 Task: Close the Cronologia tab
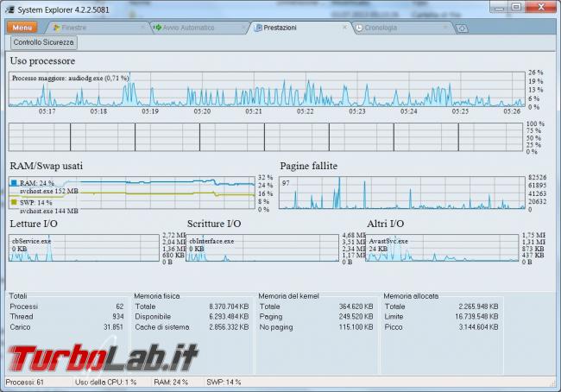[446, 27]
